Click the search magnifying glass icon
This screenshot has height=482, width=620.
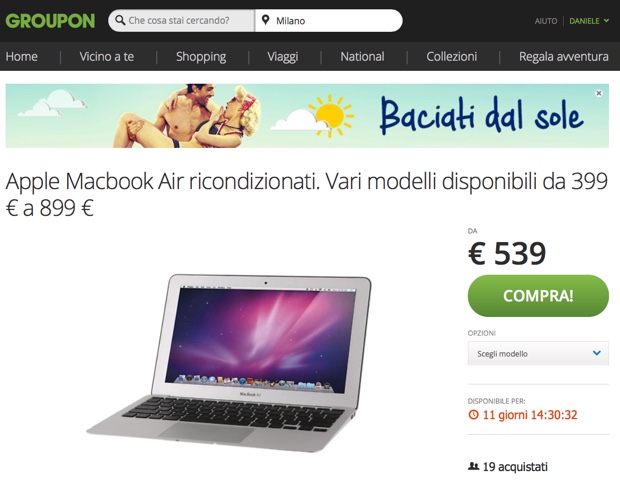pyautogui.click(x=120, y=20)
